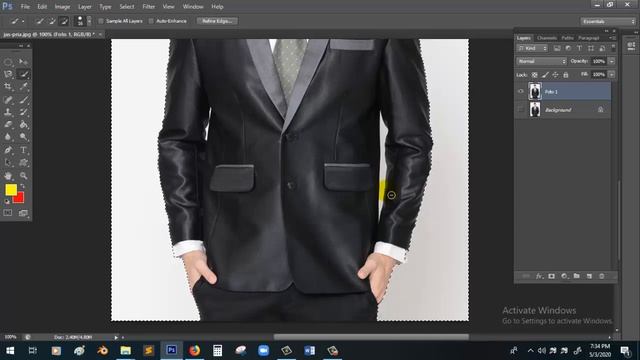Screen dimensions: 640x360
Task: Change screen mode button
Action: (x=23, y=213)
